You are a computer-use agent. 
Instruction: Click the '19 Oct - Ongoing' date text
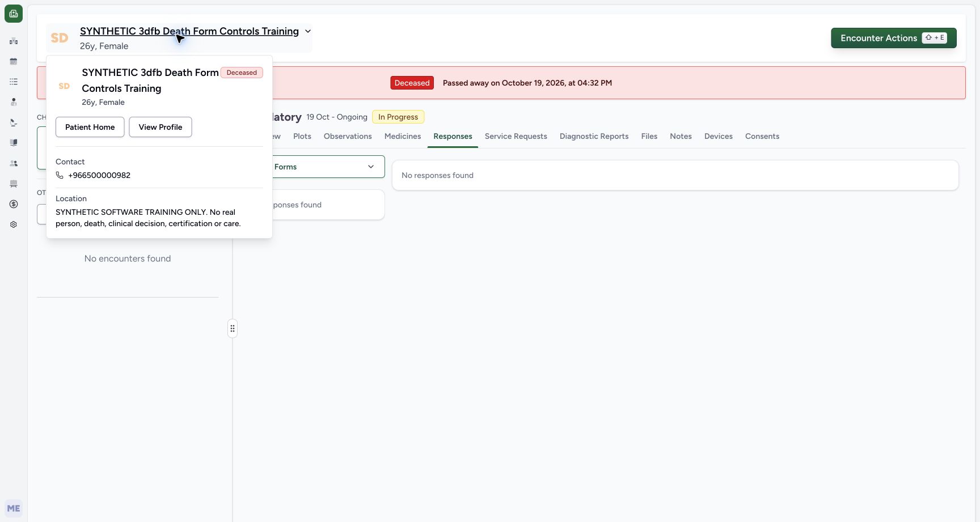click(x=337, y=117)
